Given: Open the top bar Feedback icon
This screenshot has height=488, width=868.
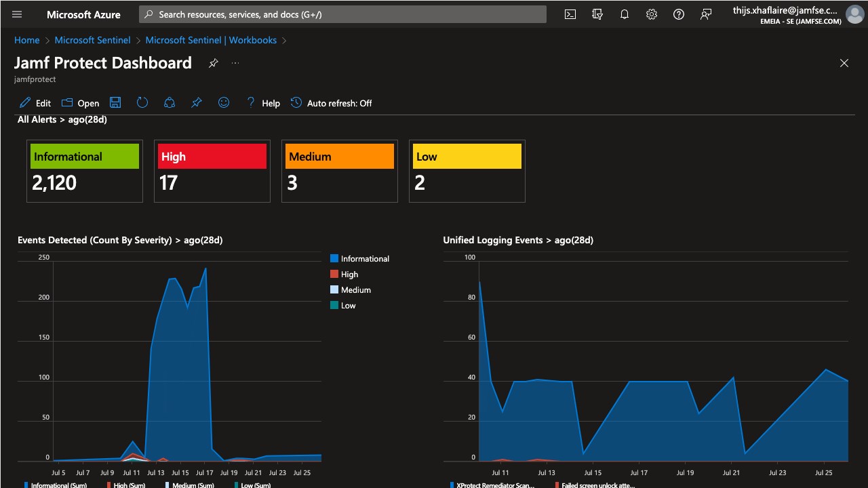Looking at the screenshot, I should 706,14.
